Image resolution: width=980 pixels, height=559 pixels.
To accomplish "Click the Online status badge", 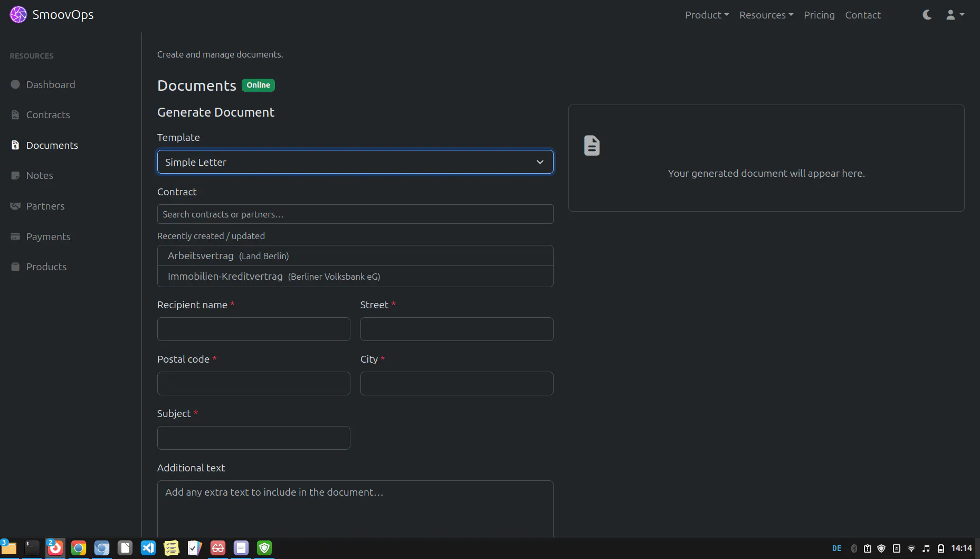I will [x=258, y=85].
